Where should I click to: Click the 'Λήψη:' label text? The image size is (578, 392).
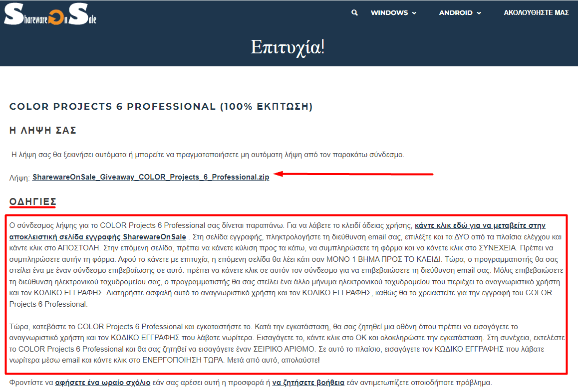(x=19, y=178)
